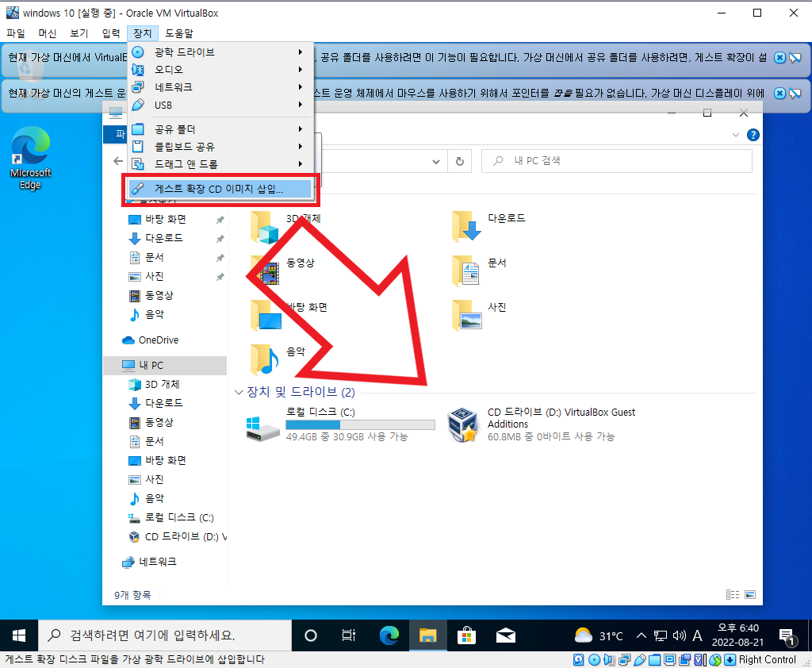
Task: Click network indicator in VirtualBox status bar
Action: coord(625,660)
